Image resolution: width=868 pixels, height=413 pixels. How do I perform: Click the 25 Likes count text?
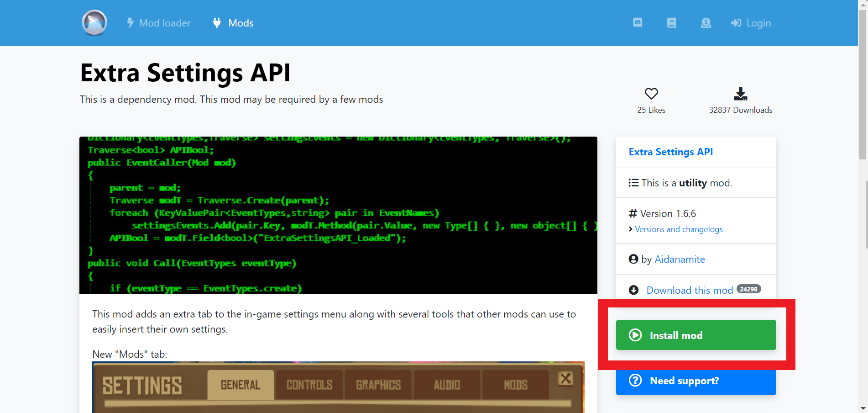tap(651, 110)
